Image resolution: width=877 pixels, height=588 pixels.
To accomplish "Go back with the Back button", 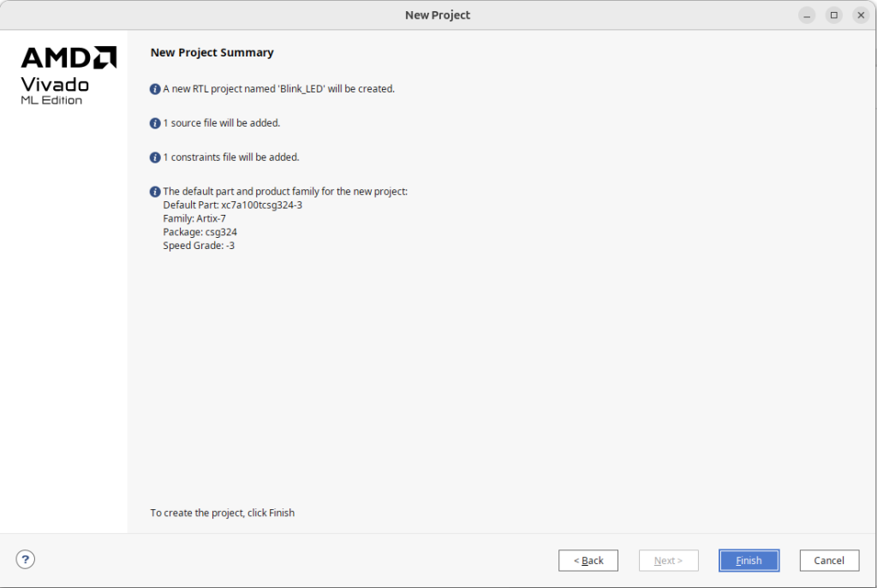I will point(588,561).
